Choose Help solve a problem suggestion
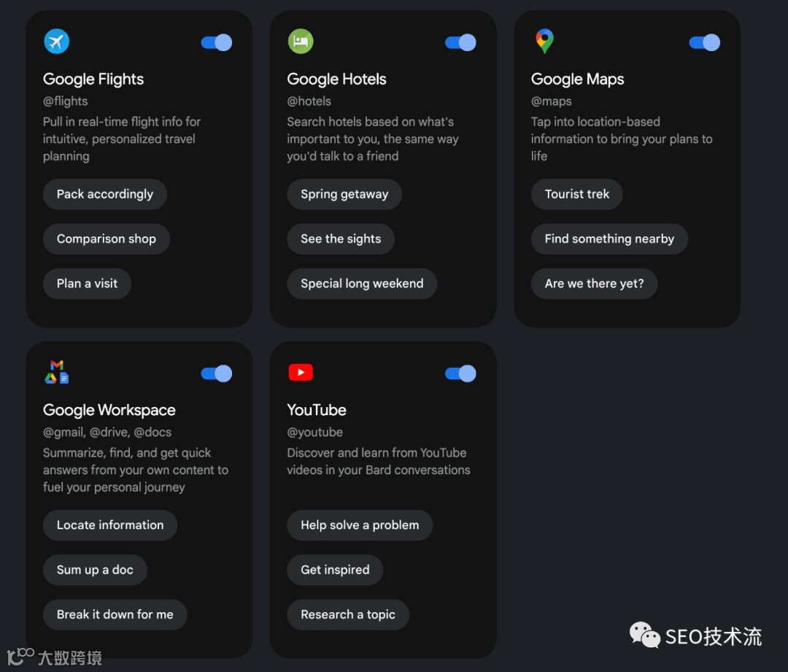Viewport: 788px width, 672px height. 360,525
